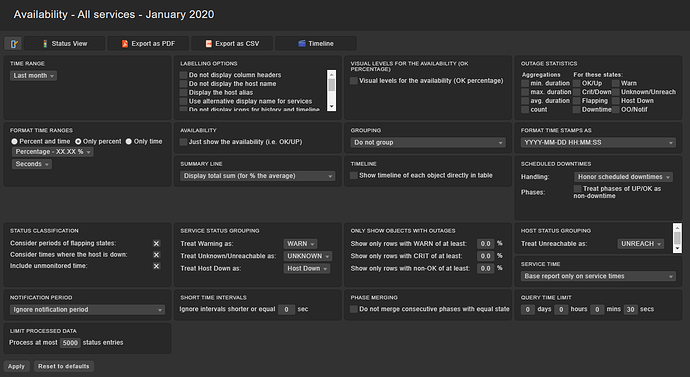Viewport: 690px width, 377px height.
Task: Select Only time radio option
Action: [x=129, y=142]
